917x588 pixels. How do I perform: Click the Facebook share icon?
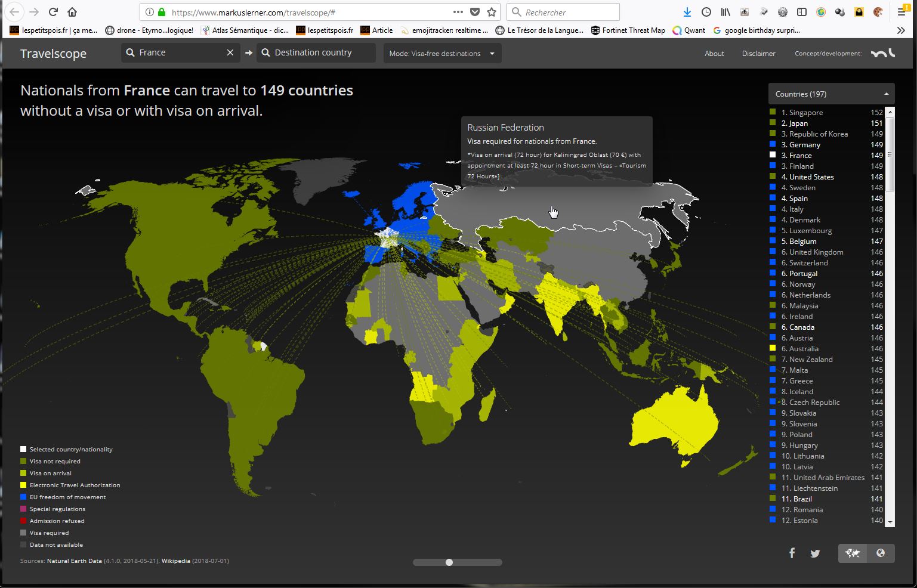[x=792, y=553]
